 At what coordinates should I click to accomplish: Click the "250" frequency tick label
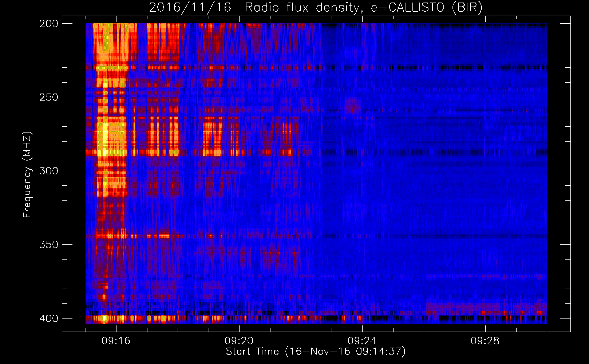[x=48, y=97]
